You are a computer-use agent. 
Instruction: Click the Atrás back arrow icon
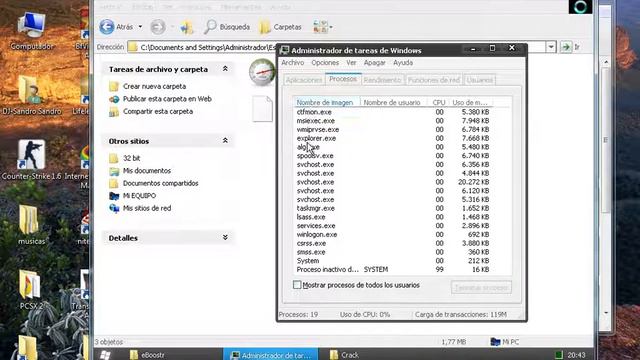point(107,27)
